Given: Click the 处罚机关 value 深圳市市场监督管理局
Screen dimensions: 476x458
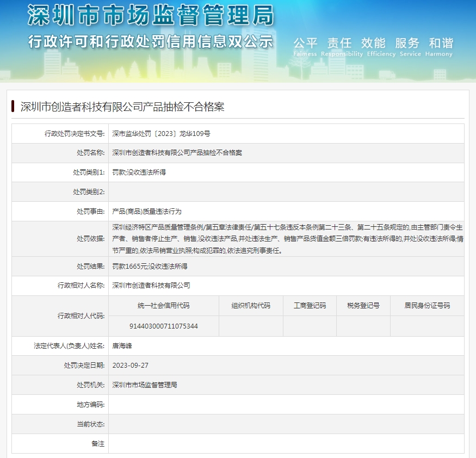Looking at the screenshot, I should (145, 385).
